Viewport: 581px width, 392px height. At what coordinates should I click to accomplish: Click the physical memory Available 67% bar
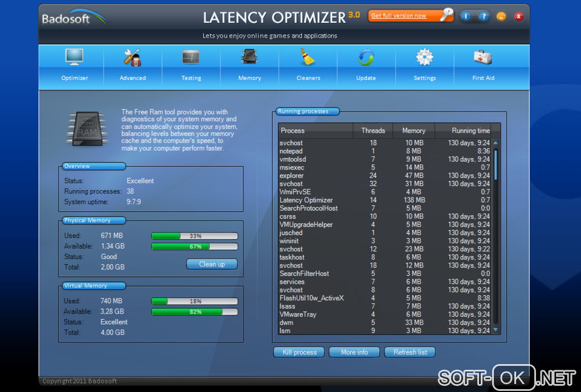tap(195, 246)
